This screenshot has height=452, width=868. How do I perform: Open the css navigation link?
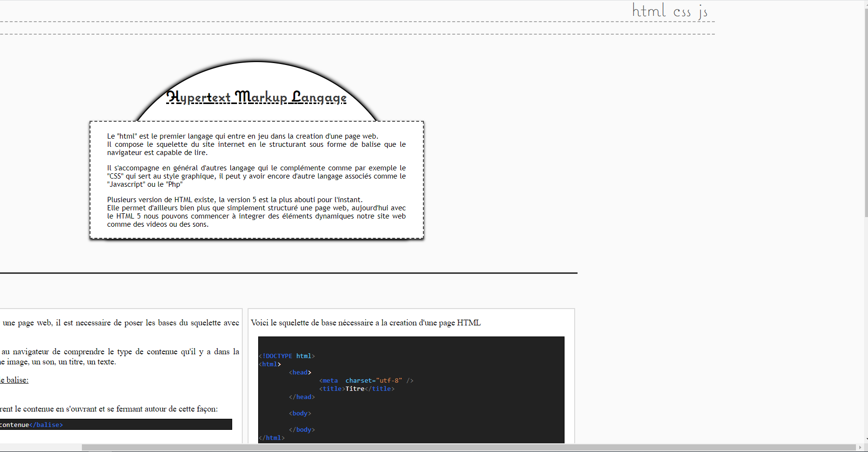tap(682, 12)
